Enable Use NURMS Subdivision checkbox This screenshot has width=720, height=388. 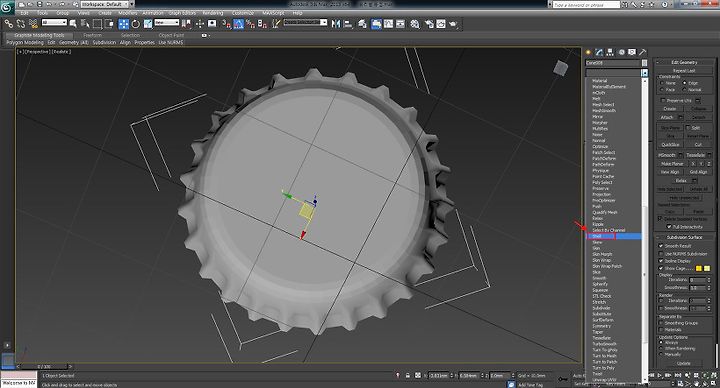pyautogui.click(x=661, y=253)
